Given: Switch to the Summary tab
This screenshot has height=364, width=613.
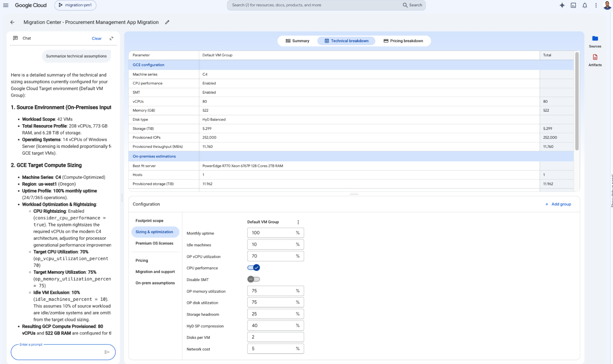Looking at the screenshot, I should (x=297, y=41).
